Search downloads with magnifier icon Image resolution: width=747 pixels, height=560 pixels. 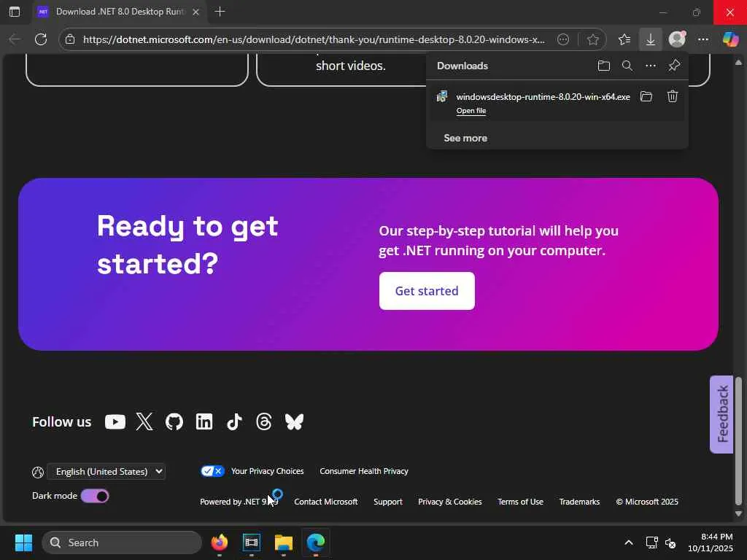point(627,66)
